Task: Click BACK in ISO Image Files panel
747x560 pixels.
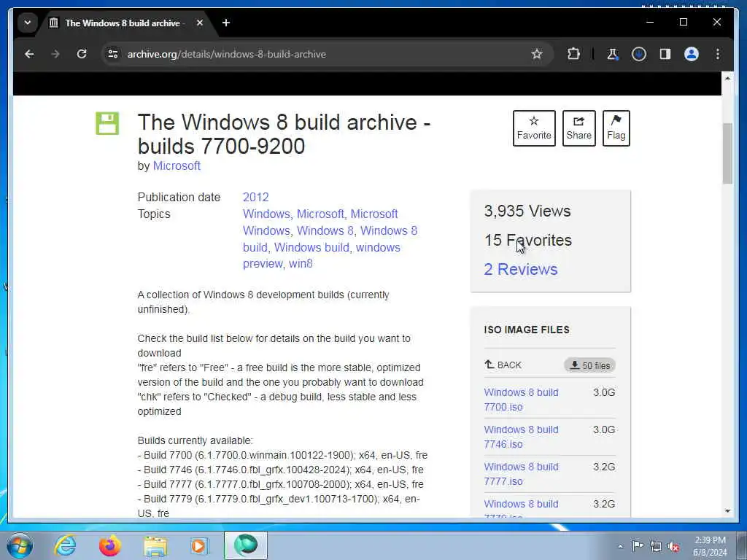Action: [x=503, y=365]
